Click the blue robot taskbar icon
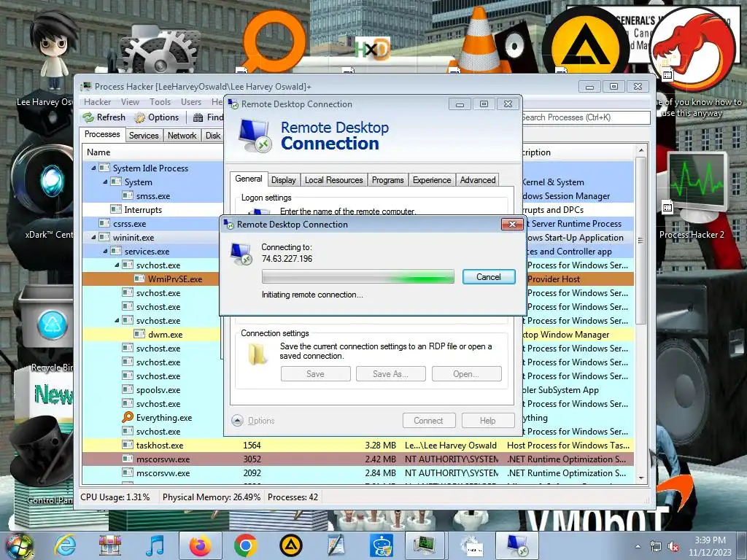This screenshot has width=747, height=560. pos(381,545)
